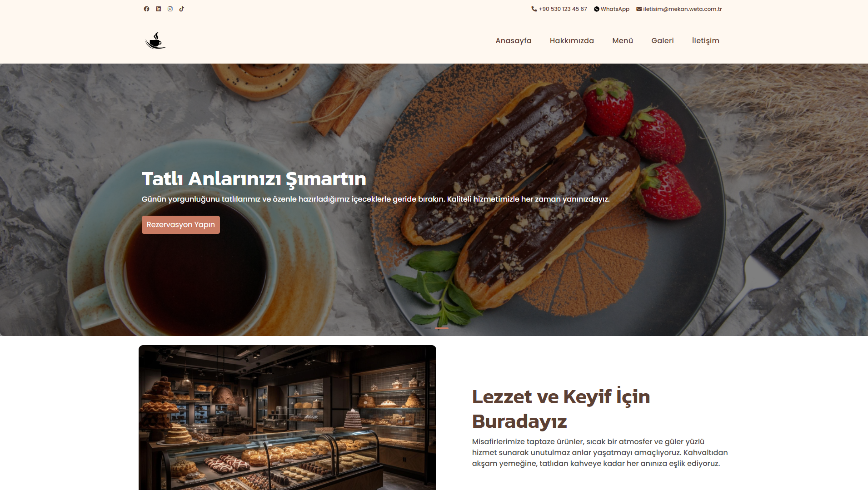Click the bakery display case photo
Screen dimensions: 868x490
click(287, 417)
